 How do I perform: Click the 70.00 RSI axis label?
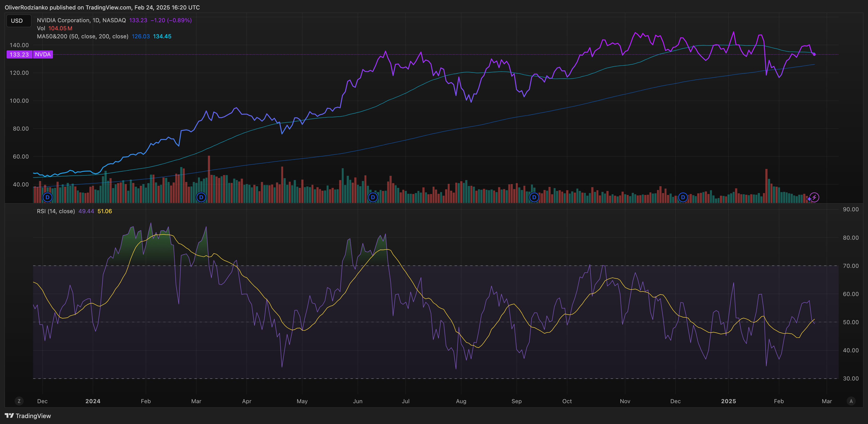click(x=851, y=266)
